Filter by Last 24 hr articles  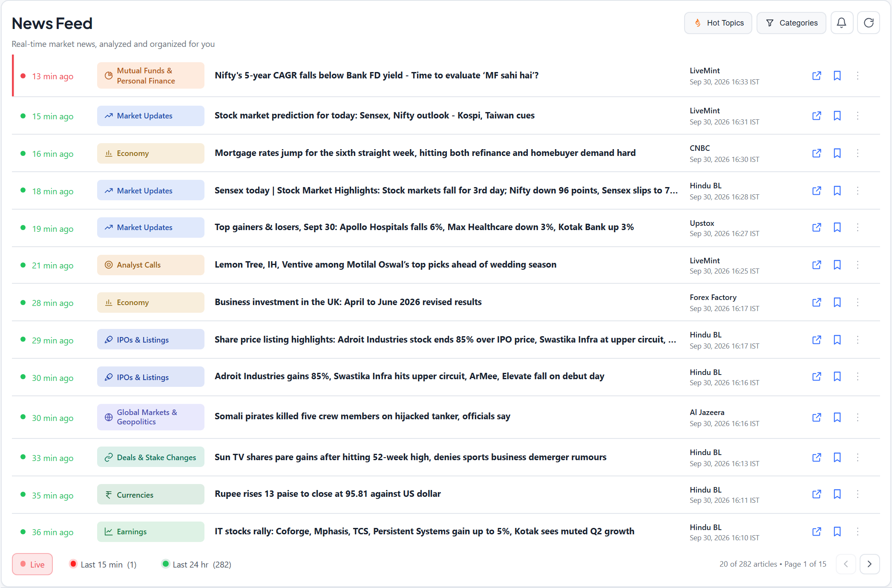tap(196, 564)
